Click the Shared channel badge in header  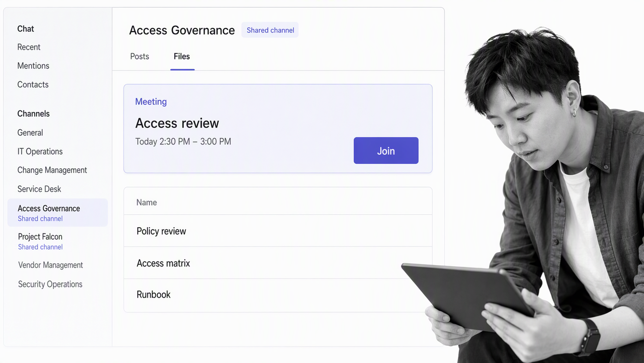click(270, 30)
